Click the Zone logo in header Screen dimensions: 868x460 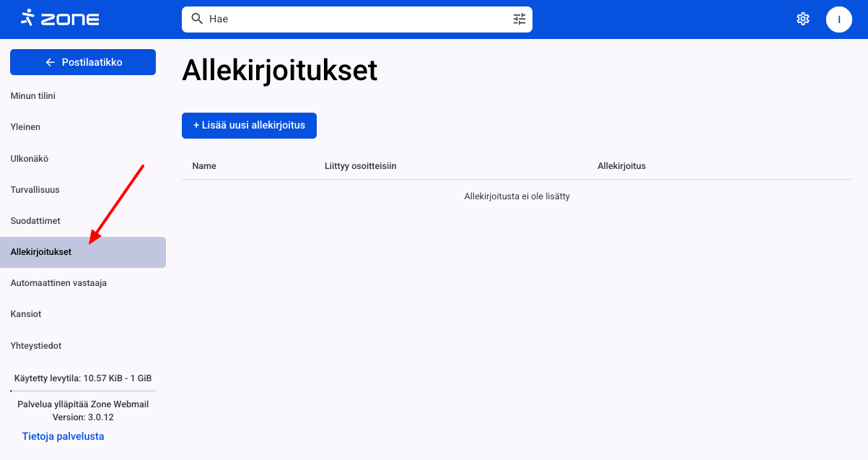tap(60, 19)
